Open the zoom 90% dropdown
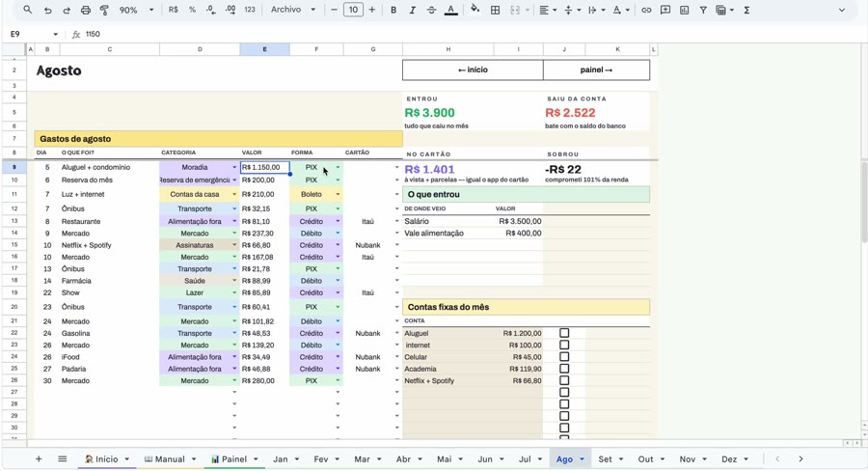This screenshot has width=868, height=471. [137, 10]
